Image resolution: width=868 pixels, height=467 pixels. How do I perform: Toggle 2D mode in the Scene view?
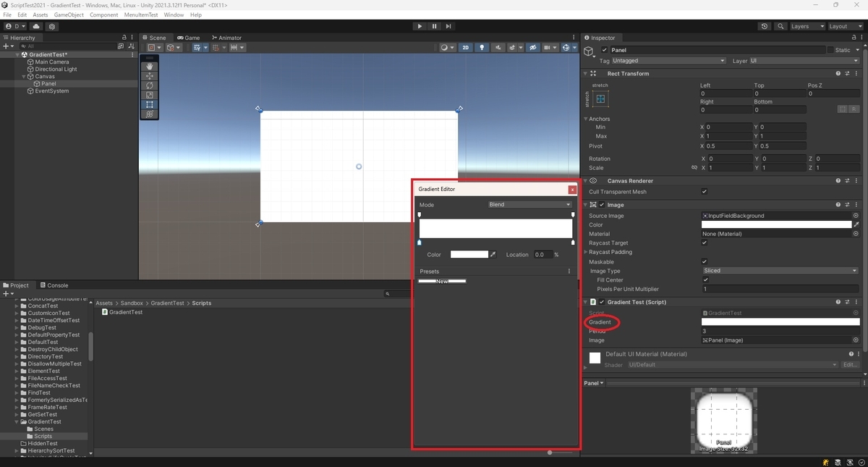pyautogui.click(x=466, y=48)
